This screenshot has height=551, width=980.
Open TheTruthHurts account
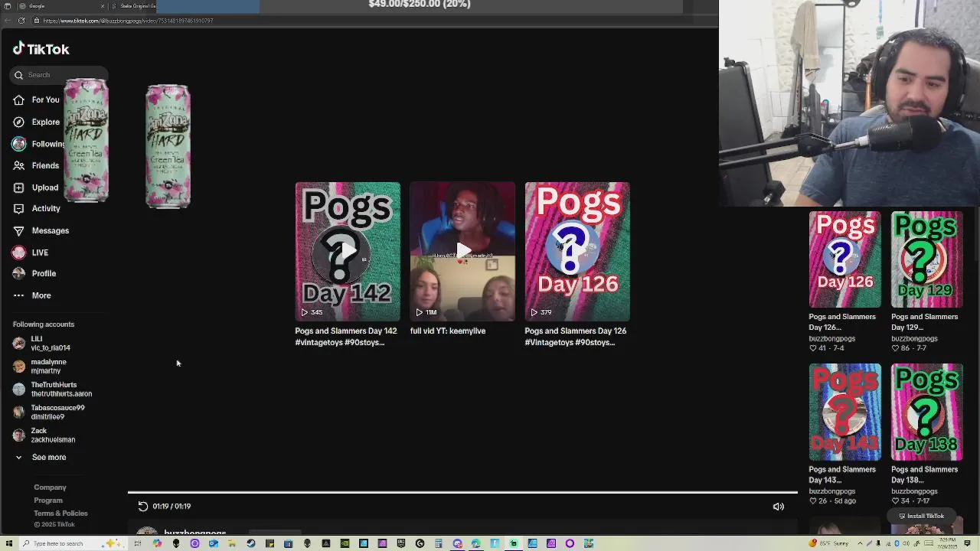point(52,390)
